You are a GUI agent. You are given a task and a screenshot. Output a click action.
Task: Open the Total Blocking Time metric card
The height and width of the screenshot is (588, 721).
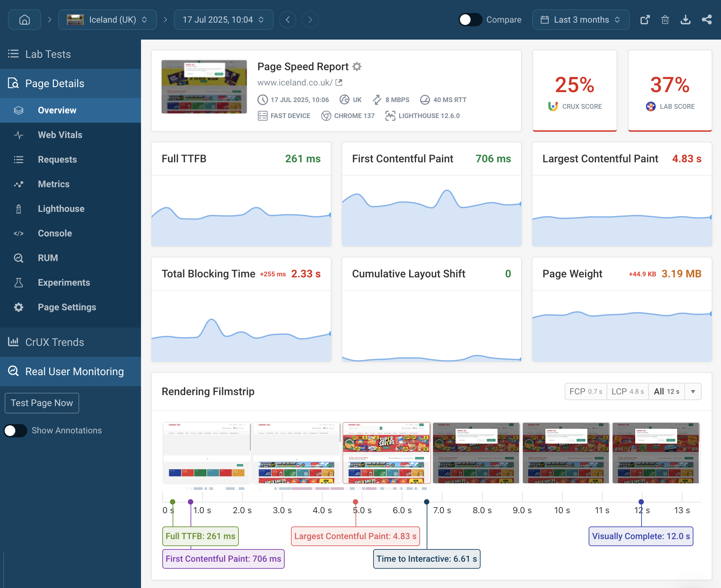tap(241, 309)
